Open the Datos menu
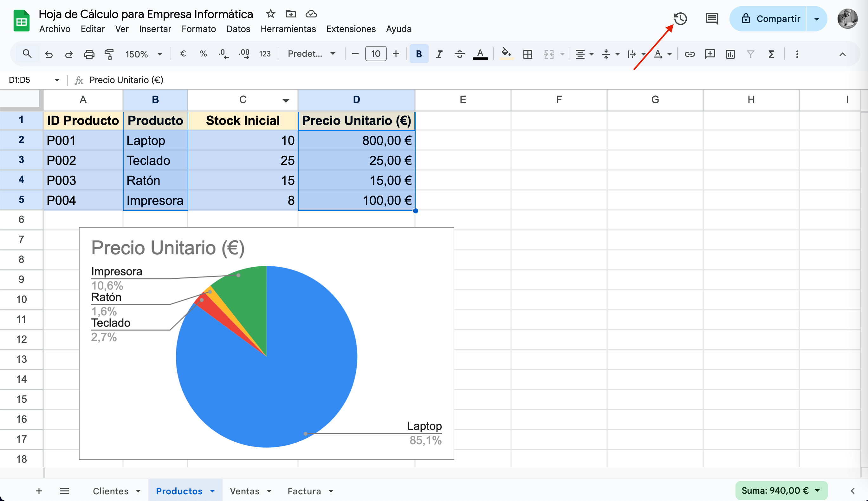 (238, 29)
